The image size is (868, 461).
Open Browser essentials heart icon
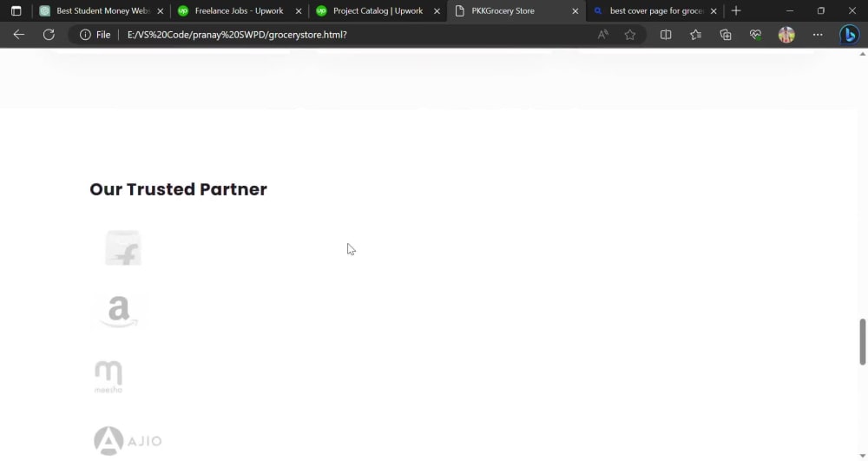point(755,35)
